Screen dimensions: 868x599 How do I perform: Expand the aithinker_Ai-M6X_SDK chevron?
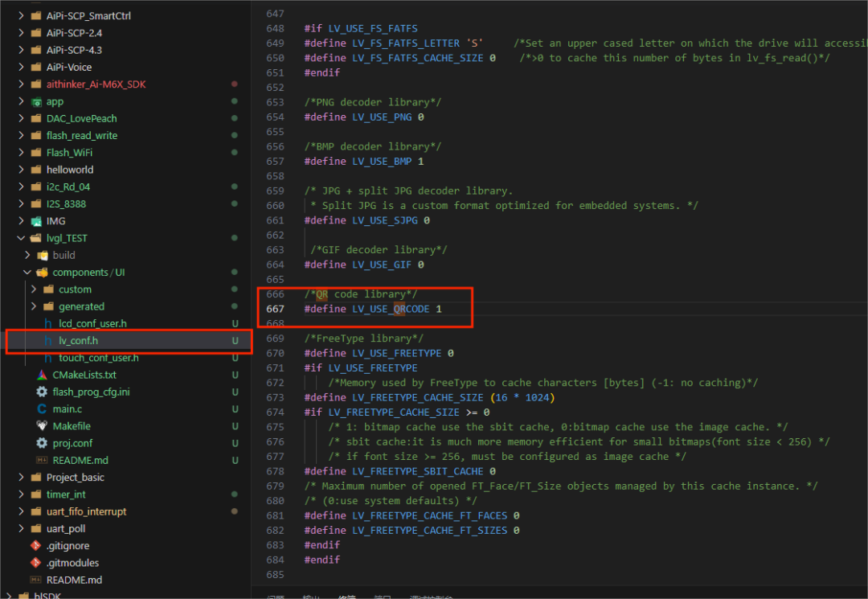(21, 84)
